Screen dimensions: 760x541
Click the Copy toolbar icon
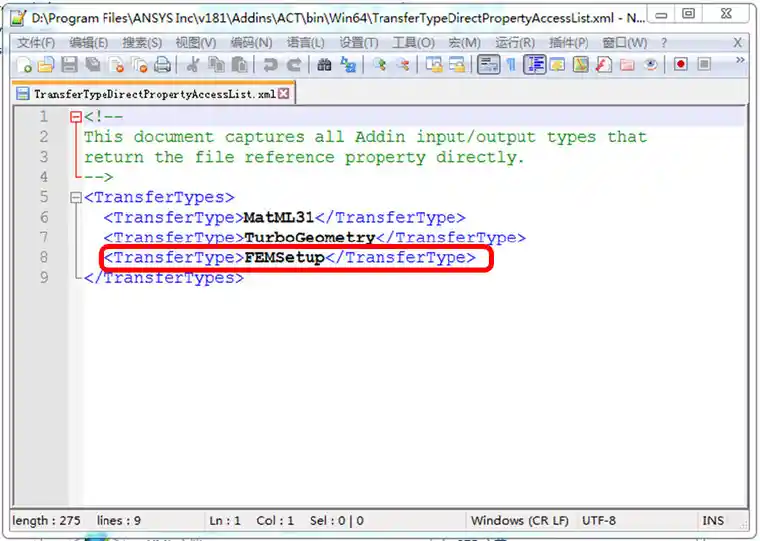coord(216,64)
